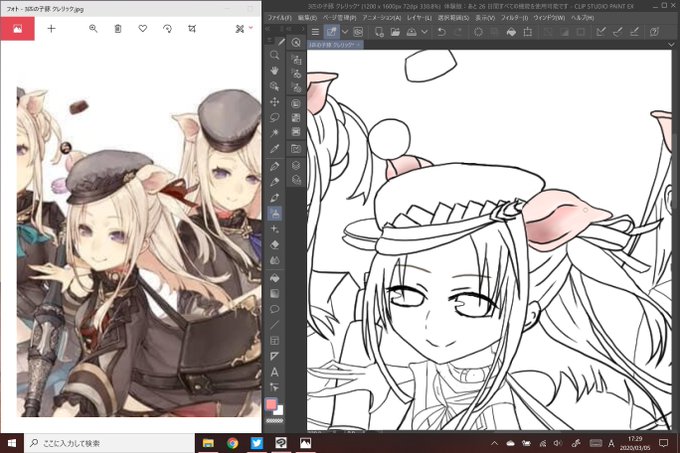Click the Windows search box on taskbar
Image resolution: width=680 pixels, height=453 pixels.
110,443
